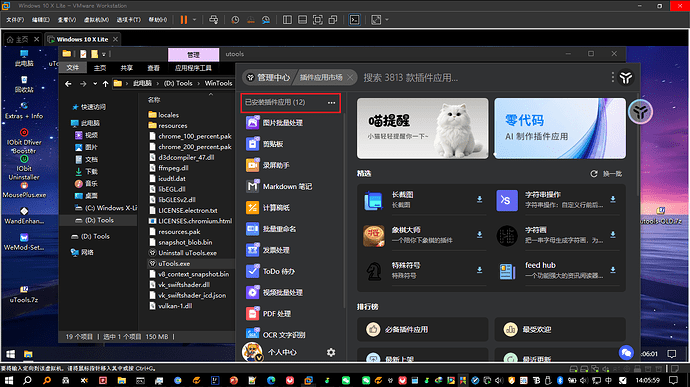The width and height of the screenshot is (690, 387).
Task: Select the MousePlus.exe desktop icon
Action: pyautogui.click(x=24, y=190)
